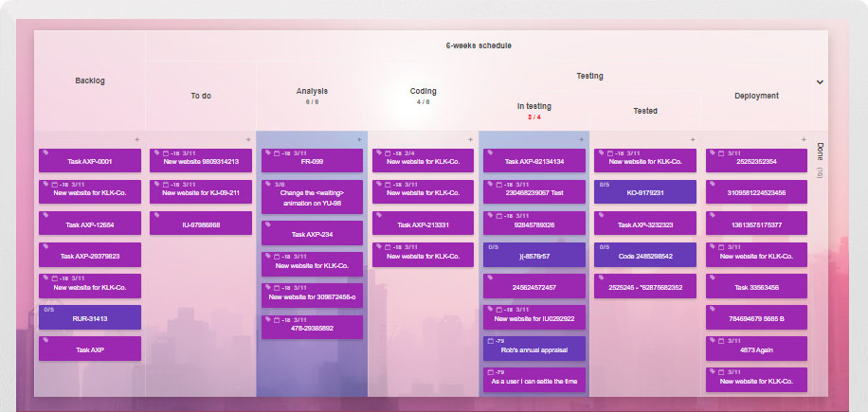
Task: Open the chevron dropdown beside Deployment header
Action: [820, 82]
